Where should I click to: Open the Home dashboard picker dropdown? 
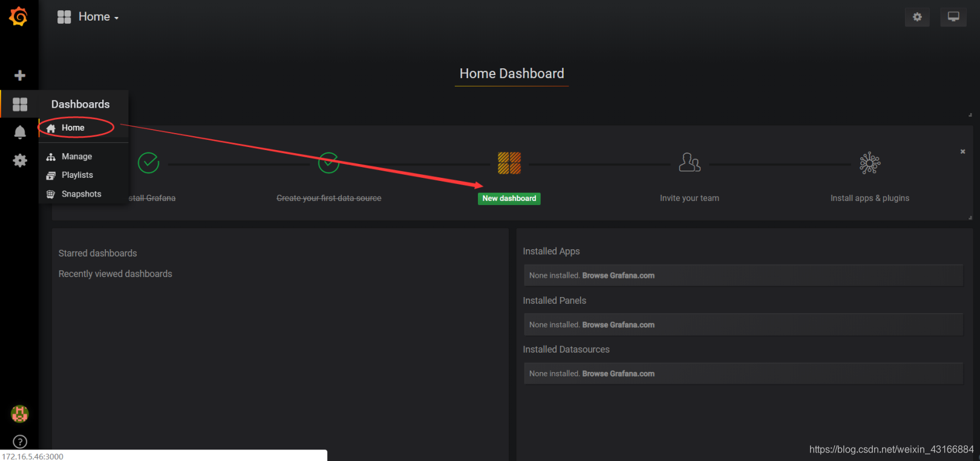(x=88, y=17)
